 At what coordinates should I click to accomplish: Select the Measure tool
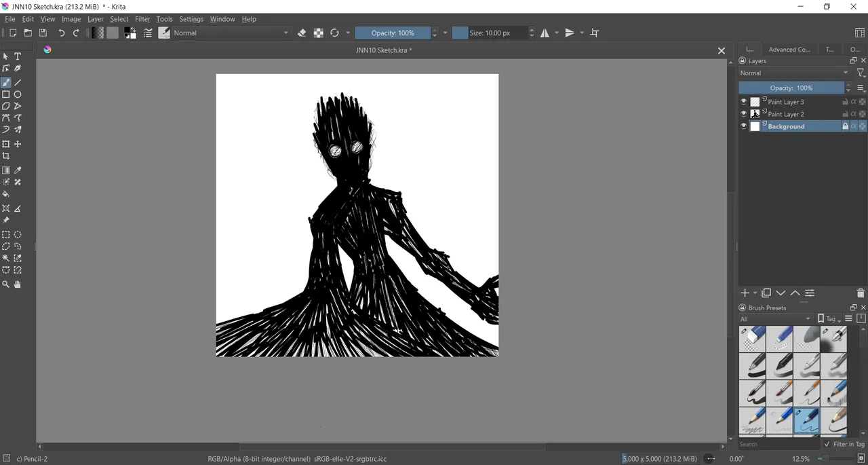tap(18, 208)
